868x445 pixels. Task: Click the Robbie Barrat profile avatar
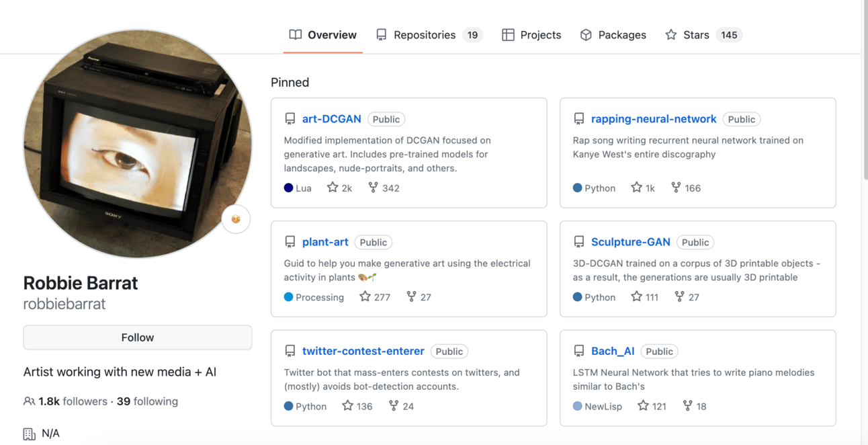pos(138,144)
